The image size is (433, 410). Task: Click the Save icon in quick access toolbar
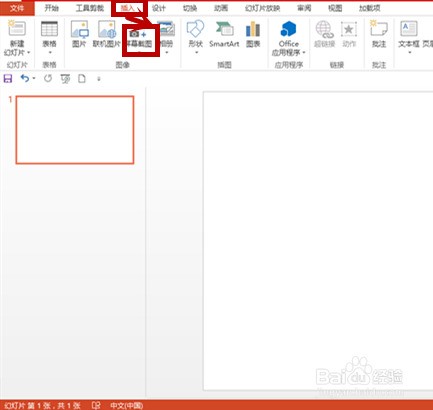click(x=8, y=79)
